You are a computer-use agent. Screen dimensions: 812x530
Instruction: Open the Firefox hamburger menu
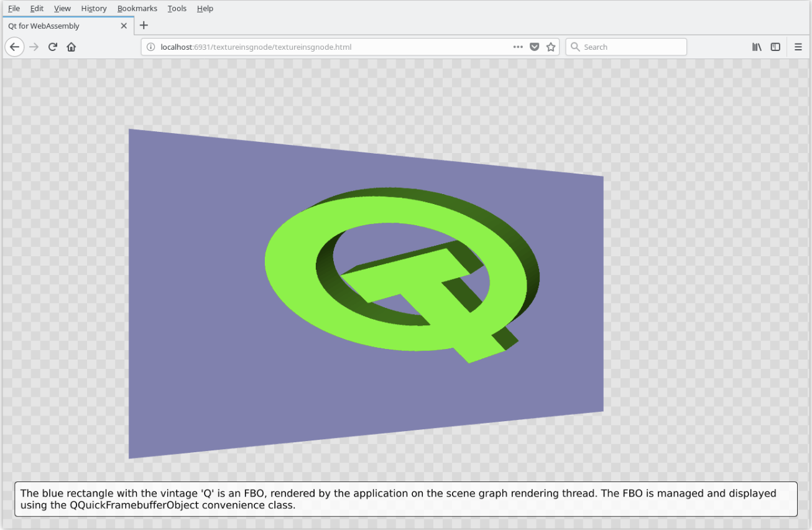pyautogui.click(x=798, y=47)
